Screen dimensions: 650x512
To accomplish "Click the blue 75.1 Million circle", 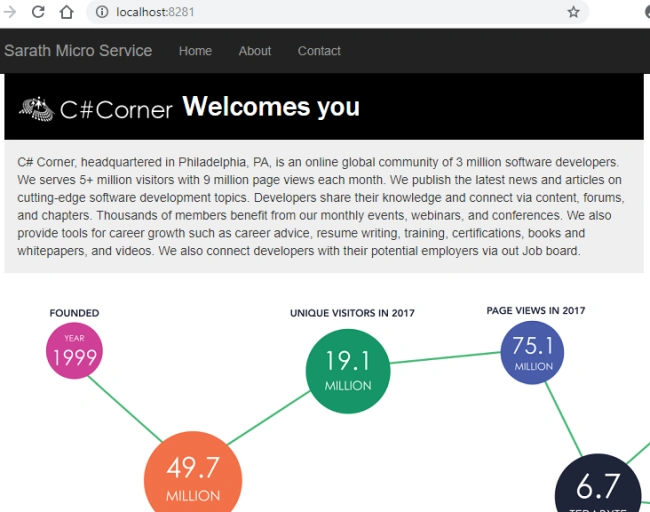I will point(532,352).
